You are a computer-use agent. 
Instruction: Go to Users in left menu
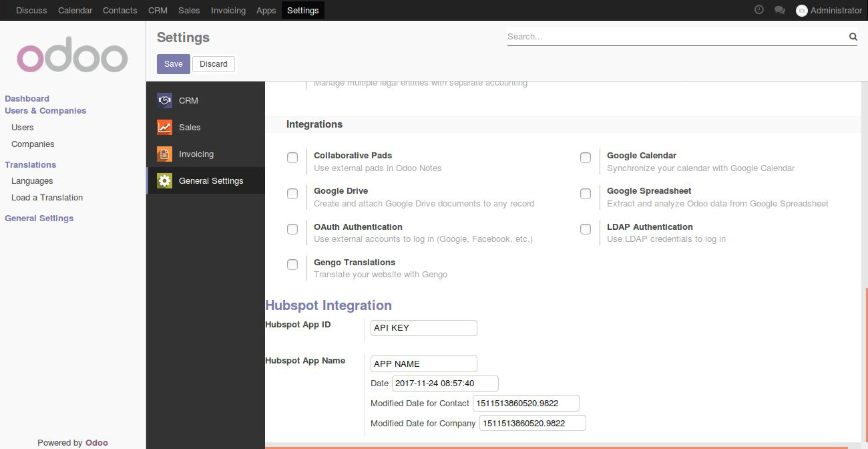coord(23,127)
